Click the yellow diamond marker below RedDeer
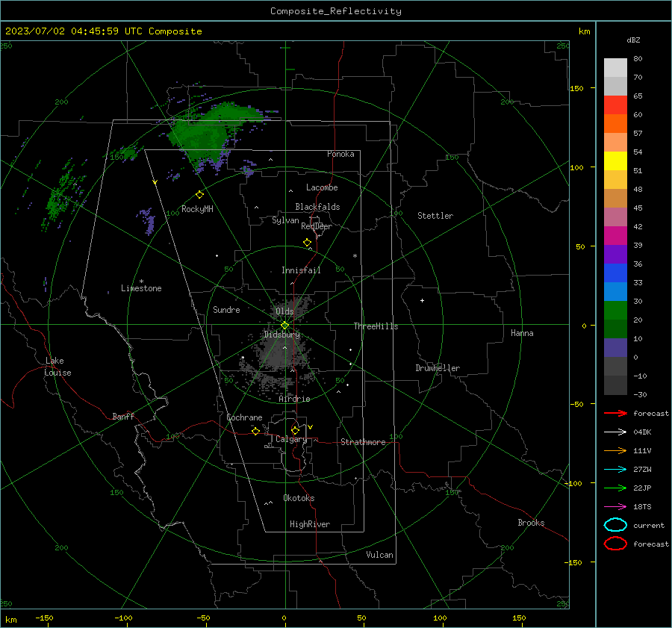 [308, 243]
